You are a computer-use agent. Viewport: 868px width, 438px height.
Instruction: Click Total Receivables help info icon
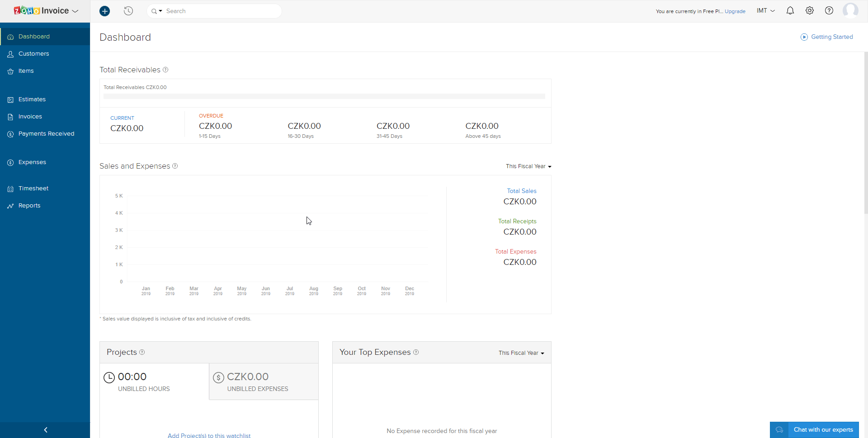(x=165, y=70)
